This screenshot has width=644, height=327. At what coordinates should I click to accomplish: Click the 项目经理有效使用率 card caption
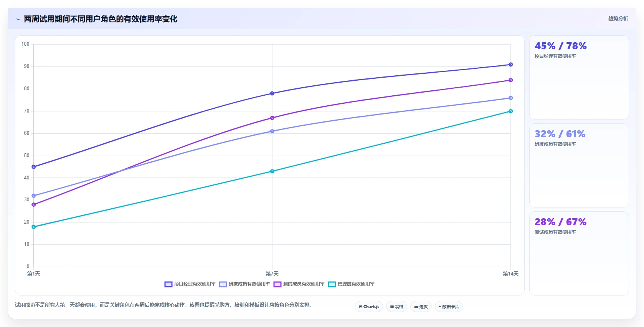(555, 56)
